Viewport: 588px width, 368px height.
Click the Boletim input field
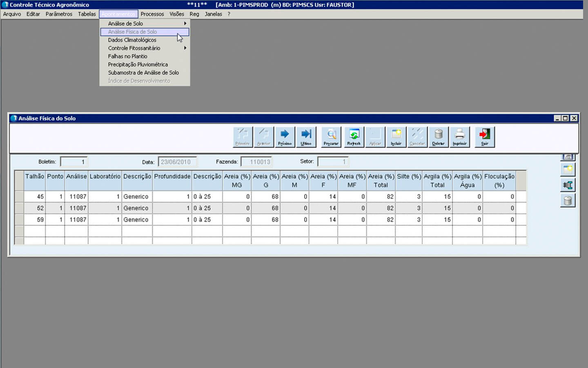74,162
